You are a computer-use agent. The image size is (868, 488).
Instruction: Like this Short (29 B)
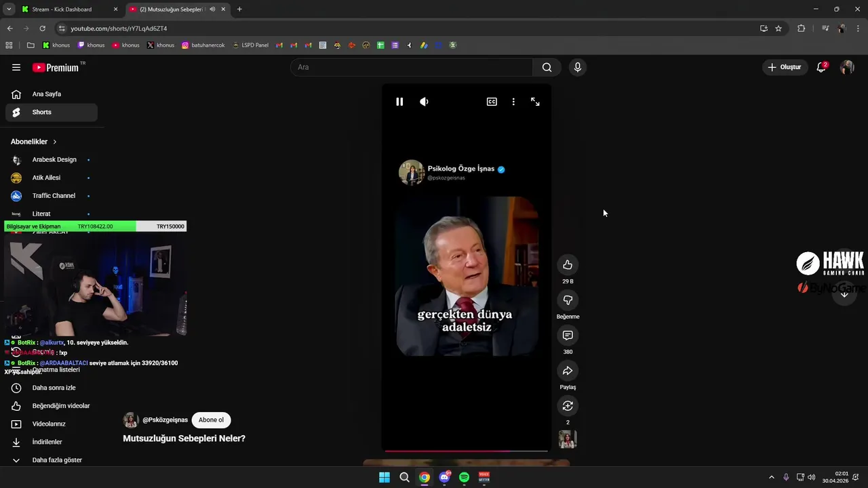[568, 265]
